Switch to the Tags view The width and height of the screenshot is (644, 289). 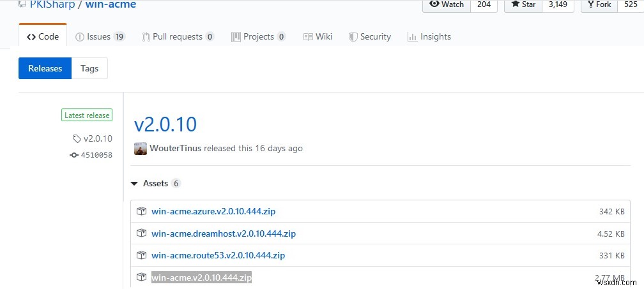click(89, 68)
